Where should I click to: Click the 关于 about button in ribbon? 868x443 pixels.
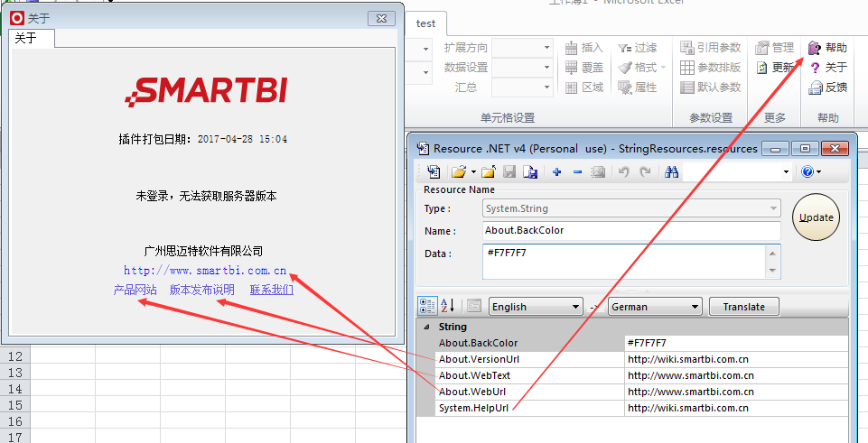click(x=827, y=68)
